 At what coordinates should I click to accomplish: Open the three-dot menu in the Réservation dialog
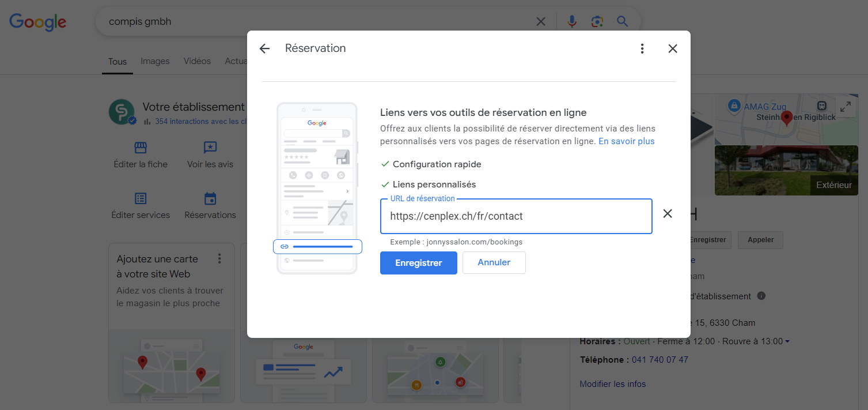(642, 49)
